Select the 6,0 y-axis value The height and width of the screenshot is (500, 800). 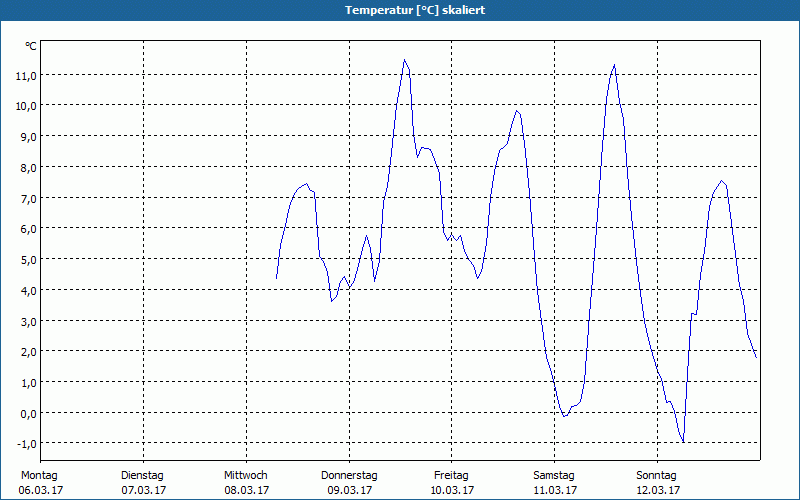(28, 230)
